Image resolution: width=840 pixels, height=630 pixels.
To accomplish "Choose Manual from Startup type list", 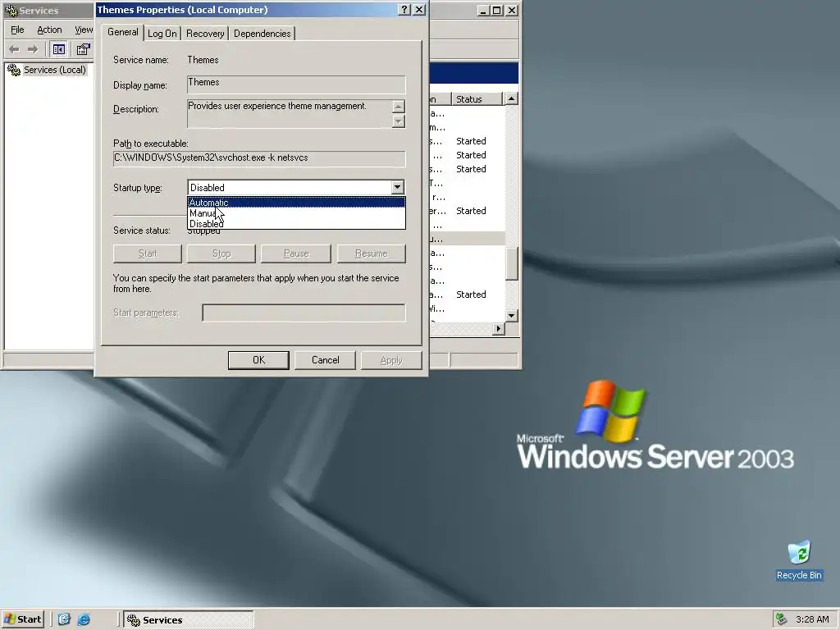I will click(x=296, y=213).
